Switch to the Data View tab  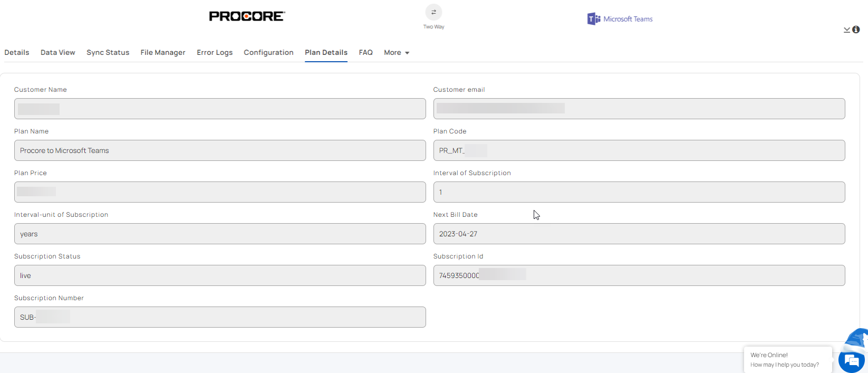[58, 52]
